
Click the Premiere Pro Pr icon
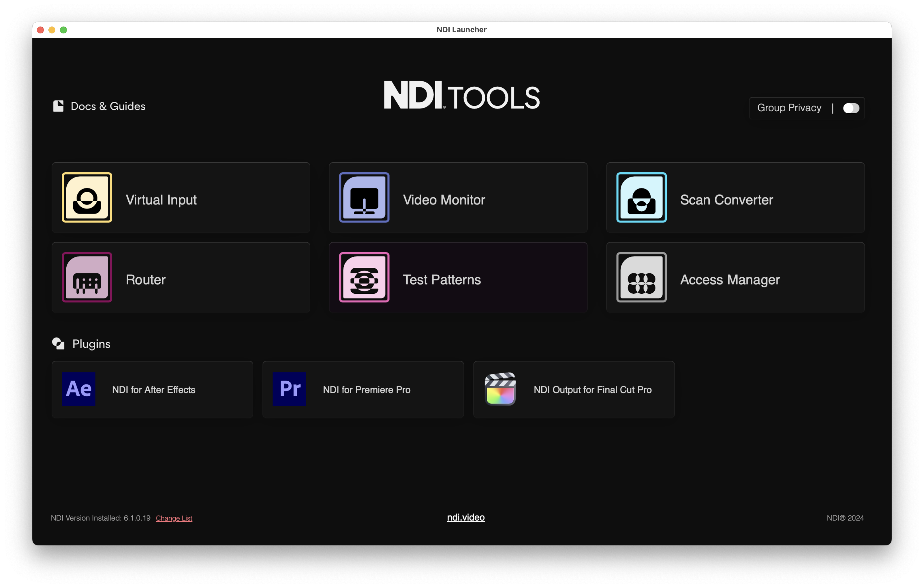pos(289,389)
